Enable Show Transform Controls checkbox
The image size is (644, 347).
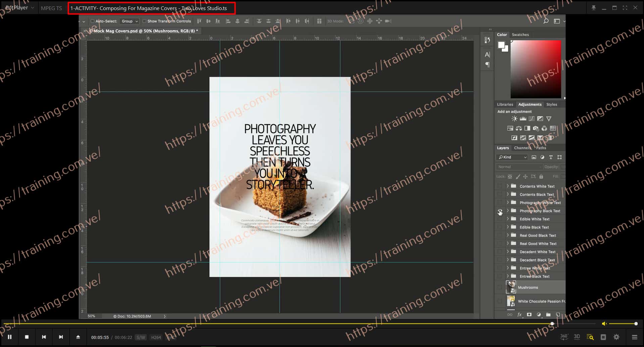click(x=144, y=21)
